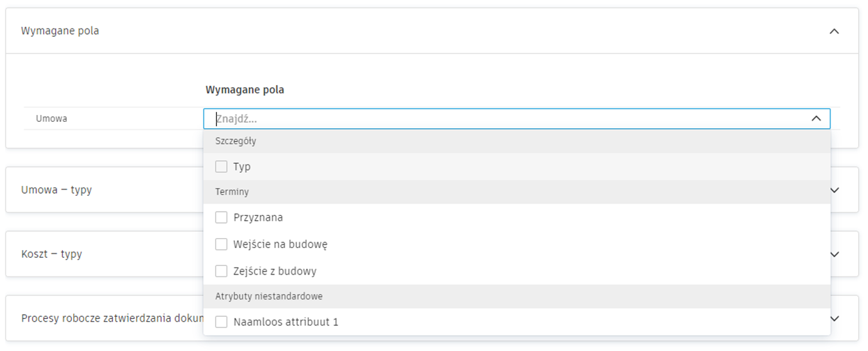
Task: Click the Wymagane pola panel title
Action: [x=60, y=31]
